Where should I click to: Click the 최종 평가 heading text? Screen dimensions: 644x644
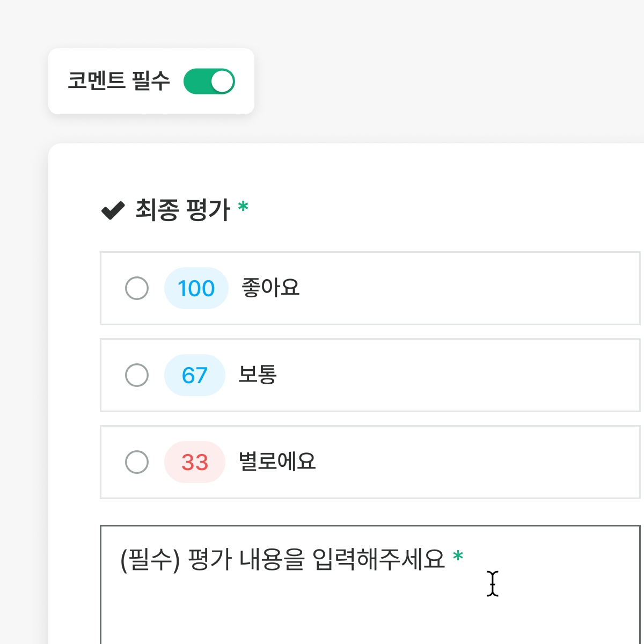[x=182, y=209]
